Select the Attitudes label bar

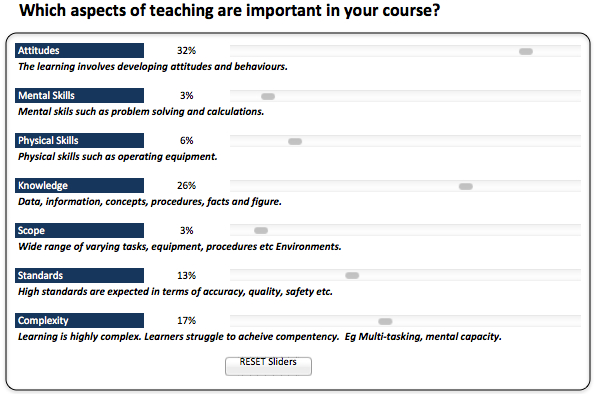[80, 50]
